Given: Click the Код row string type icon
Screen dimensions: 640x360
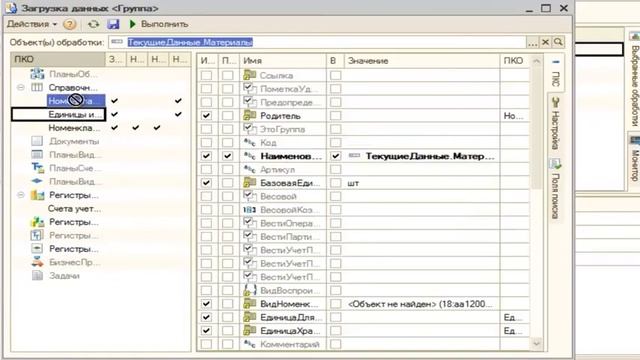Looking at the screenshot, I should click(249, 142).
